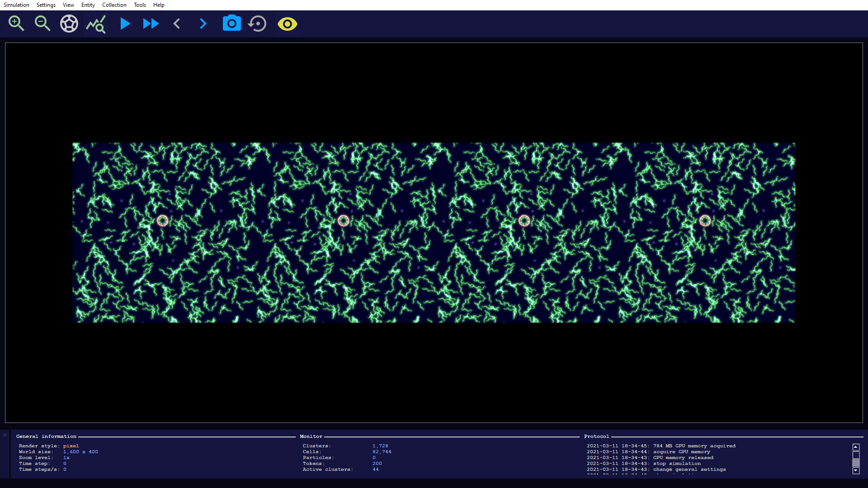
Task: Step backward with left chevron
Action: tap(177, 23)
